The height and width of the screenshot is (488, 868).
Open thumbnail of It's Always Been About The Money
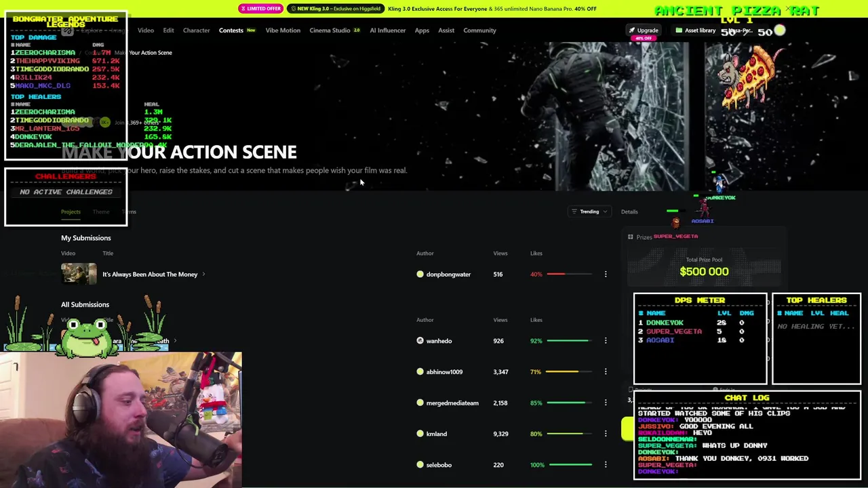pyautogui.click(x=79, y=273)
